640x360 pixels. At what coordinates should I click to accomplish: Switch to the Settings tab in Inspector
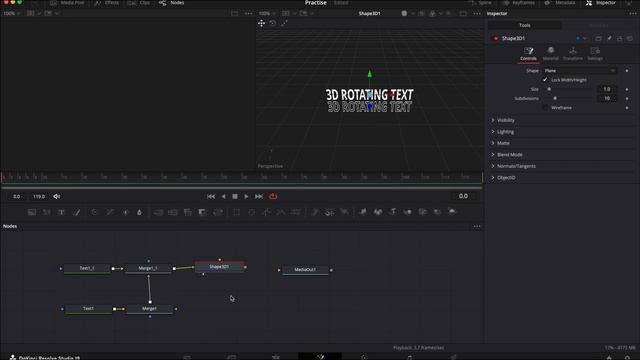pos(595,53)
